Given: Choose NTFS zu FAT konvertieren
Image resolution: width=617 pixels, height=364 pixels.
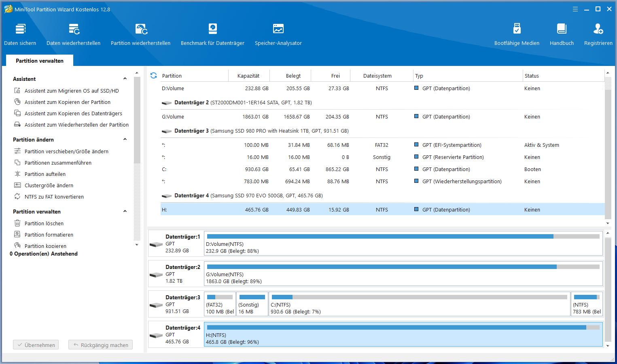Looking at the screenshot, I should point(54,197).
